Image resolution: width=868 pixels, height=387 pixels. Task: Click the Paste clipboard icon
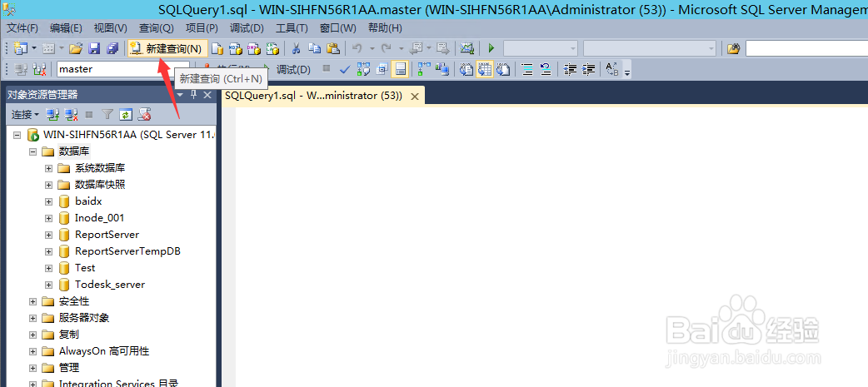click(332, 48)
